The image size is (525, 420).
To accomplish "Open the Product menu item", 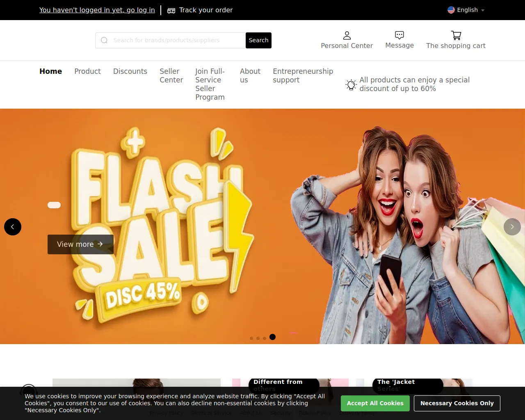I will point(87,71).
